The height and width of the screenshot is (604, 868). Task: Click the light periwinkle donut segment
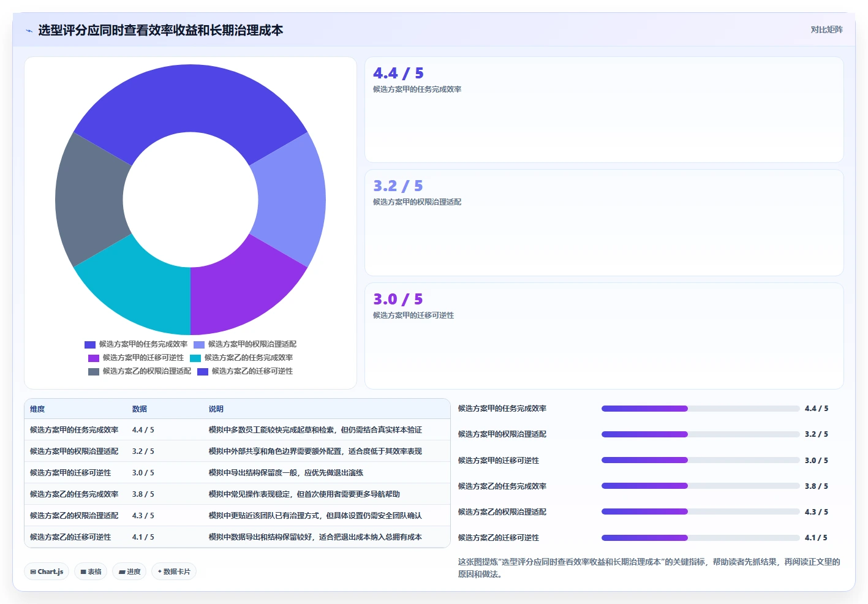point(292,200)
